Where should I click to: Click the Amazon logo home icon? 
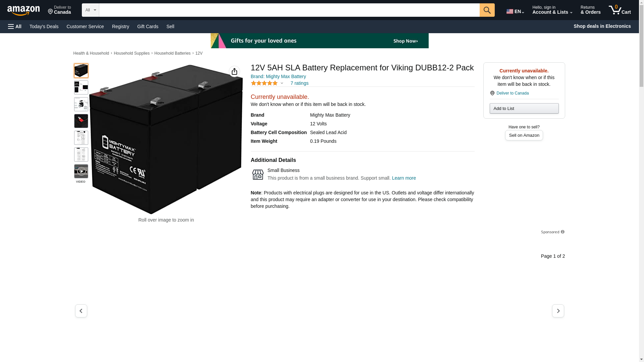(23, 10)
